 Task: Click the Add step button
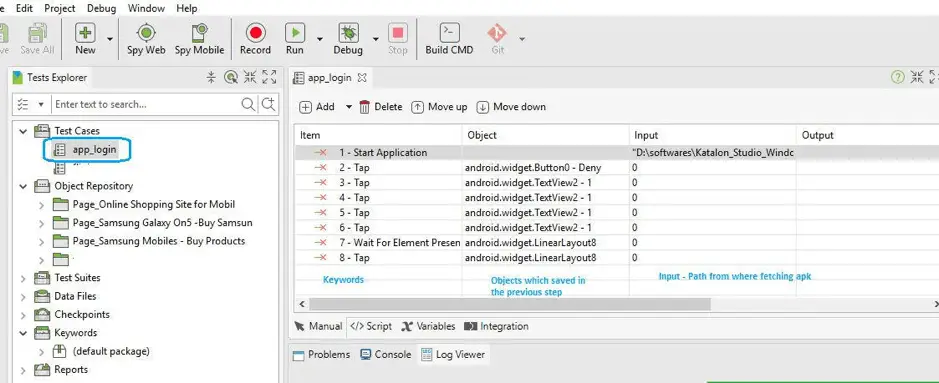pyautogui.click(x=317, y=107)
